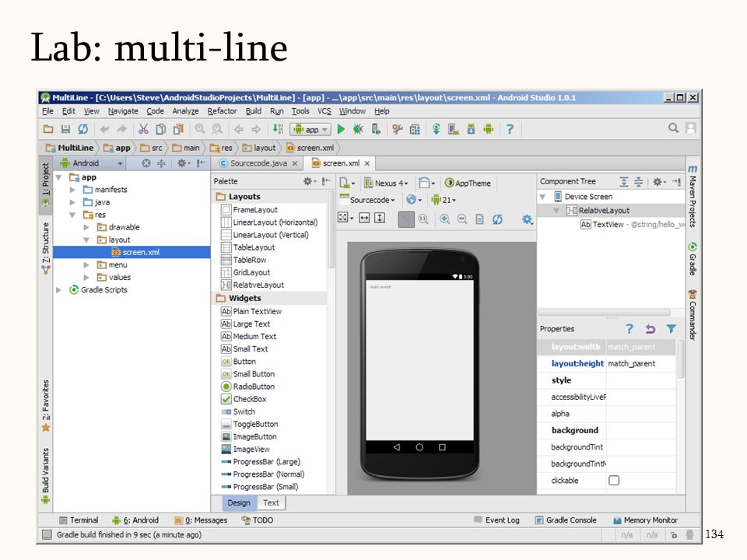
Task: Pick the RadioButton widget in the Palette
Action: (247, 387)
